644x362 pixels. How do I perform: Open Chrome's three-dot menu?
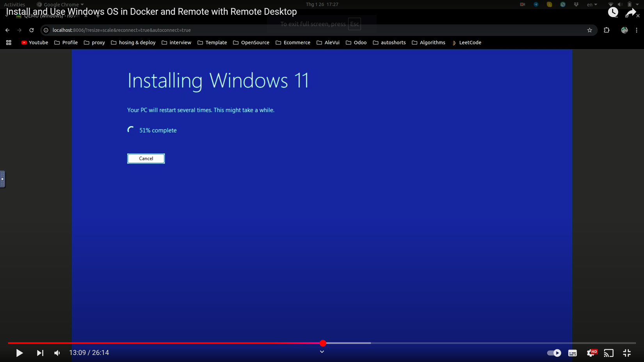(637, 30)
